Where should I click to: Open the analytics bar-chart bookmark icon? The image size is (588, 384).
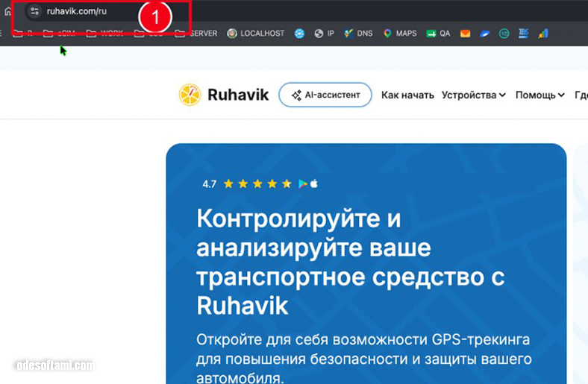(543, 34)
